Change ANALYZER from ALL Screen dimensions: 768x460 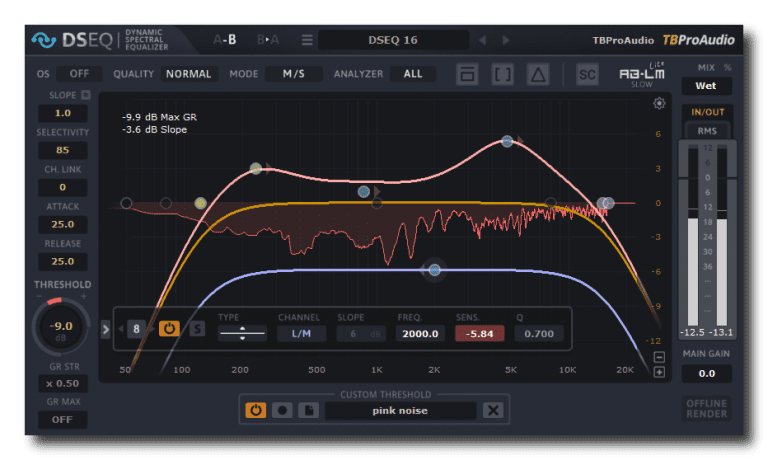413,74
